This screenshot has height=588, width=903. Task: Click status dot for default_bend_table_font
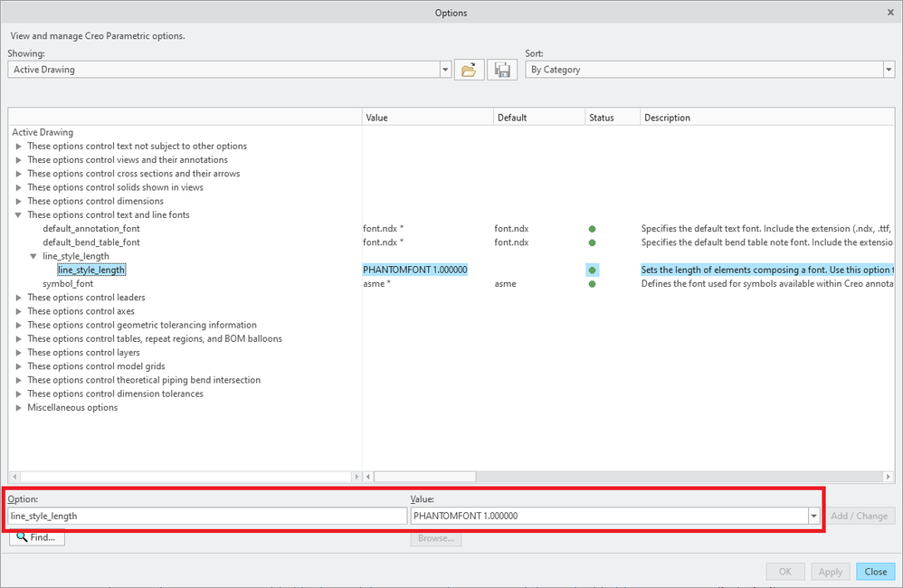point(592,242)
